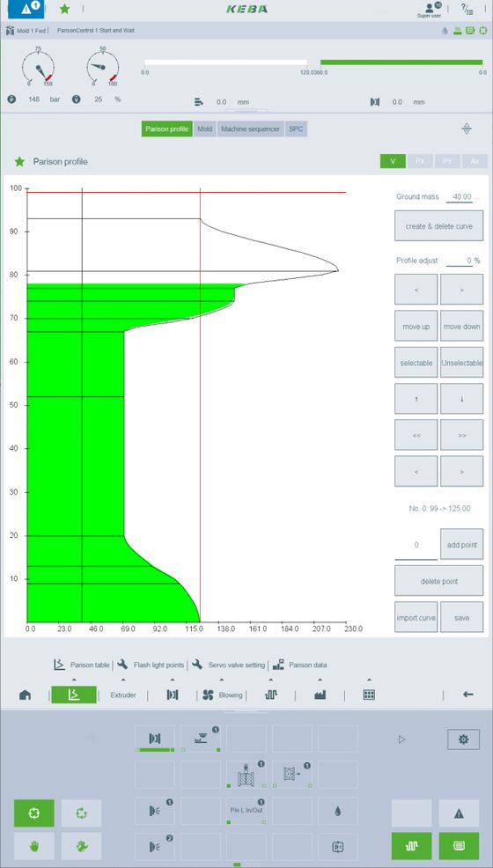Viewport: 493px width, 868px height.
Task: Open settings gear in control panel
Action: click(464, 739)
